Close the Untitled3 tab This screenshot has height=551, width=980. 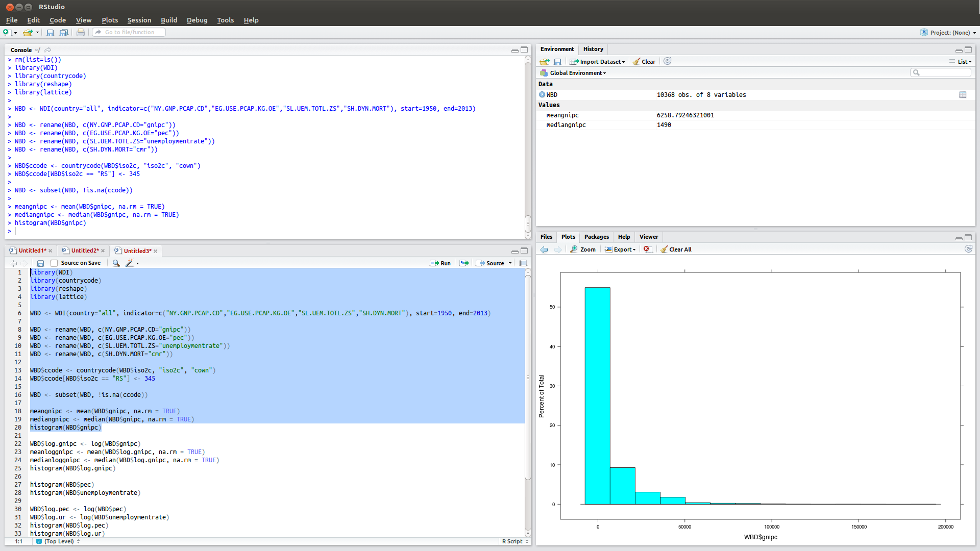156,251
